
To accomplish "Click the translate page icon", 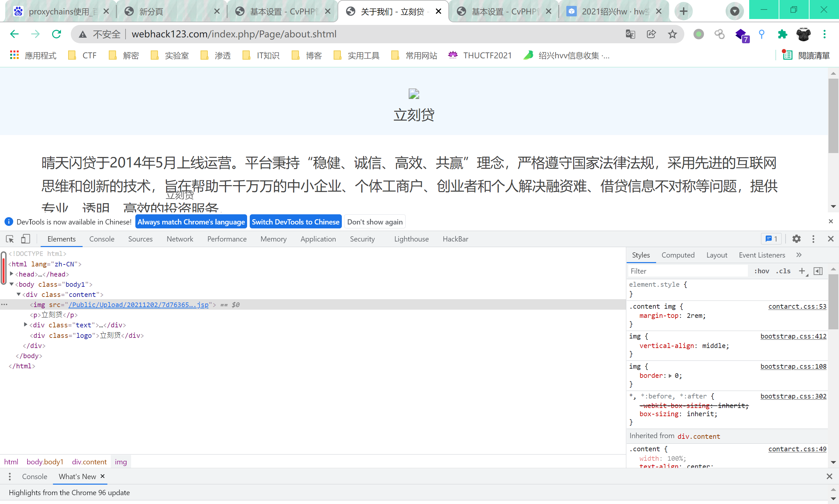I will point(631,34).
